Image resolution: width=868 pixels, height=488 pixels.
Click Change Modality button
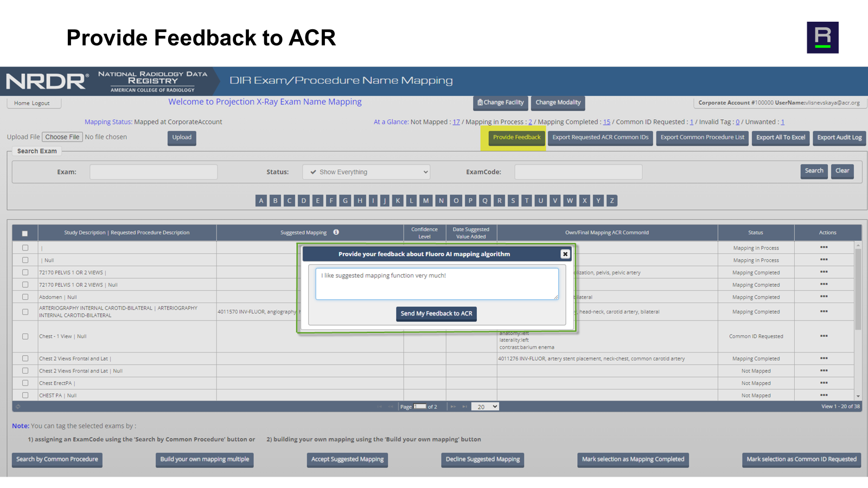coord(558,102)
